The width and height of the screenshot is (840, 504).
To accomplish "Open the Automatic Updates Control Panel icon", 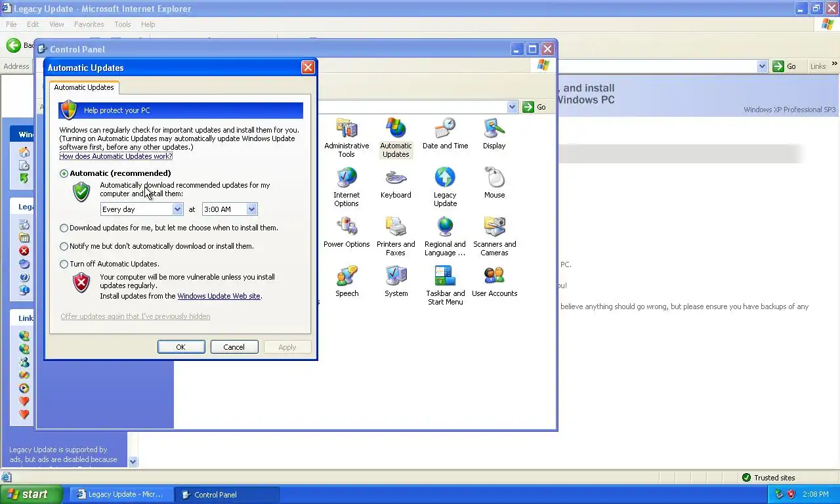I will tap(396, 138).
